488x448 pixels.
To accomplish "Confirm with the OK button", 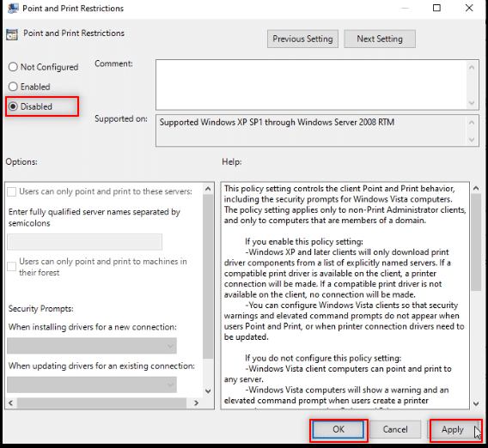I will [339, 430].
